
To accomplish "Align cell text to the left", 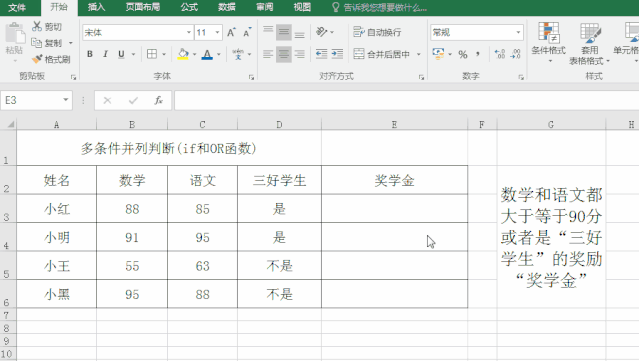I will (268, 54).
